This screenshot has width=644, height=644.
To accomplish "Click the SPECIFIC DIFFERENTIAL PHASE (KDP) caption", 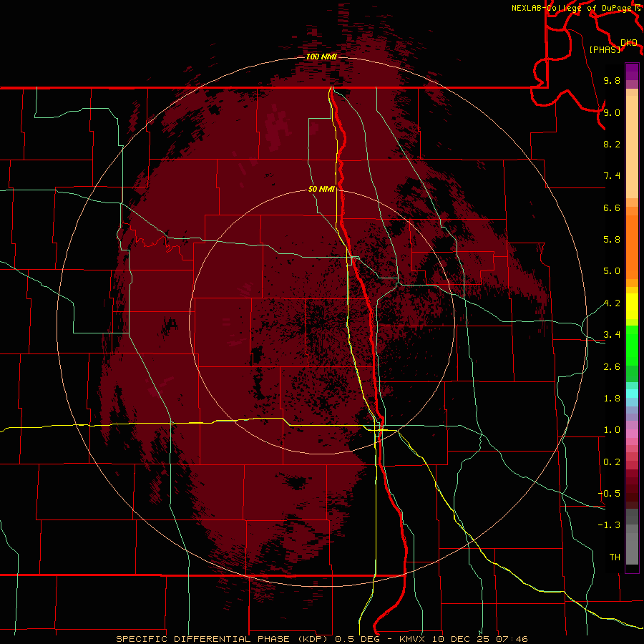I will 223,639.
